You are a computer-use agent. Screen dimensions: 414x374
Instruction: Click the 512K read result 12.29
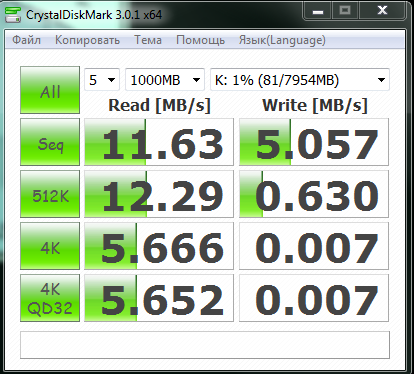[x=159, y=194]
